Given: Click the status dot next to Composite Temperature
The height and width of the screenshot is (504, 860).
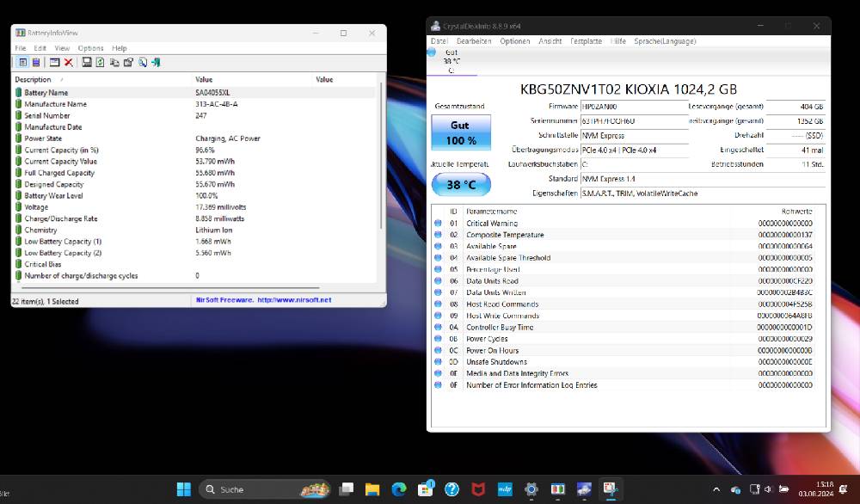Looking at the screenshot, I should click(x=438, y=235).
